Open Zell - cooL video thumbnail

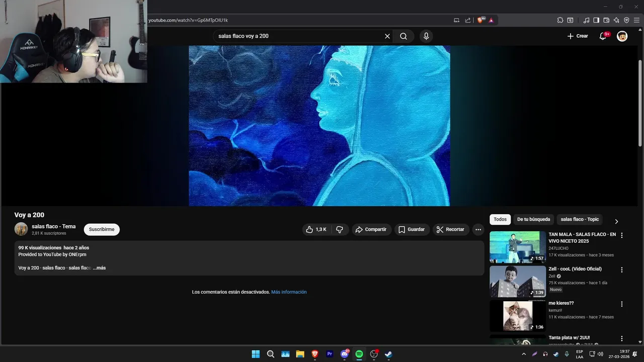tap(518, 282)
